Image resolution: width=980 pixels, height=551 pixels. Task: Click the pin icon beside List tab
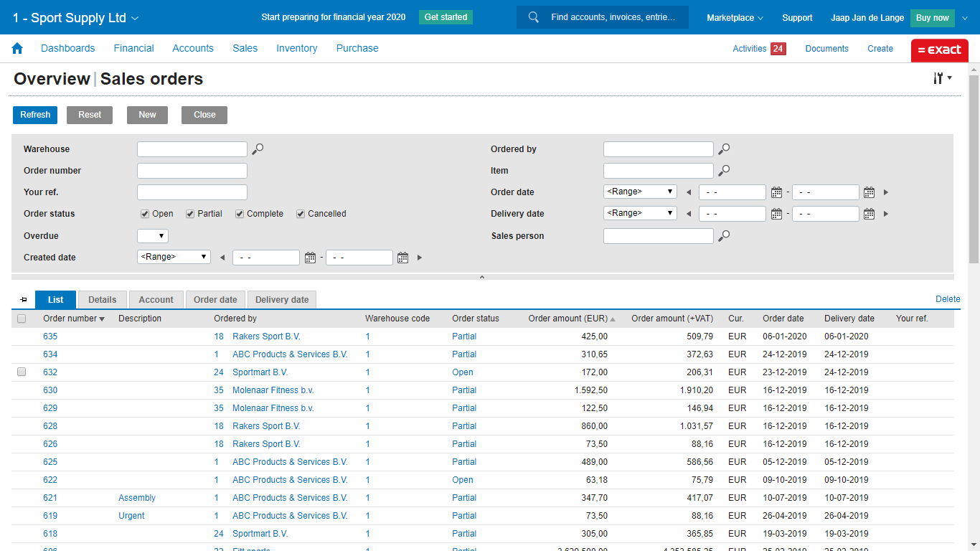(24, 300)
